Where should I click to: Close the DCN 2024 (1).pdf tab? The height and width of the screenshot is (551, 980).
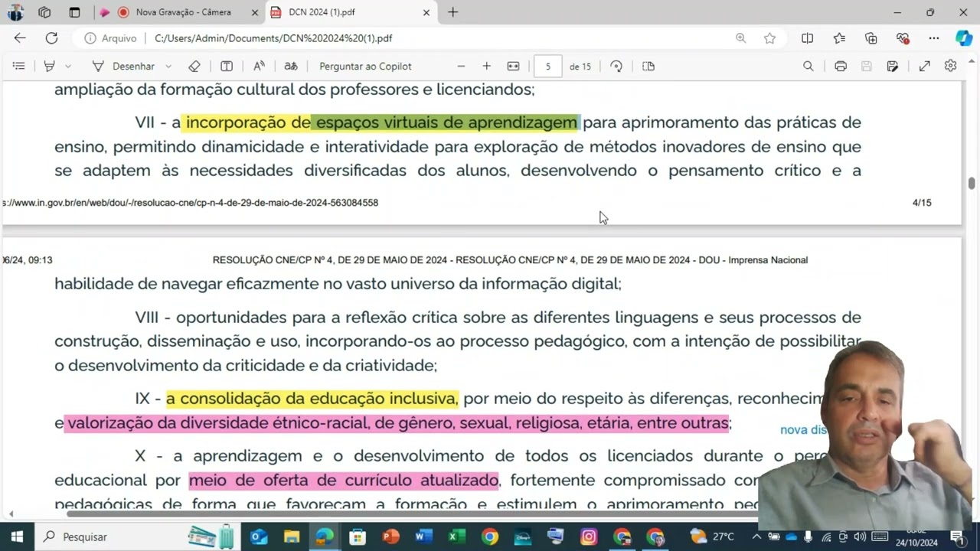[426, 12]
